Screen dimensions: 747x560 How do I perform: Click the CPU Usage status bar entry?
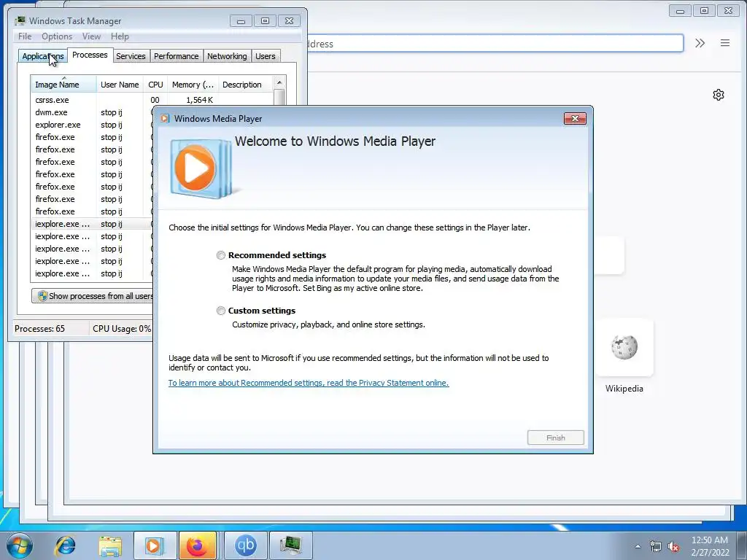pyautogui.click(x=122, y=329)
